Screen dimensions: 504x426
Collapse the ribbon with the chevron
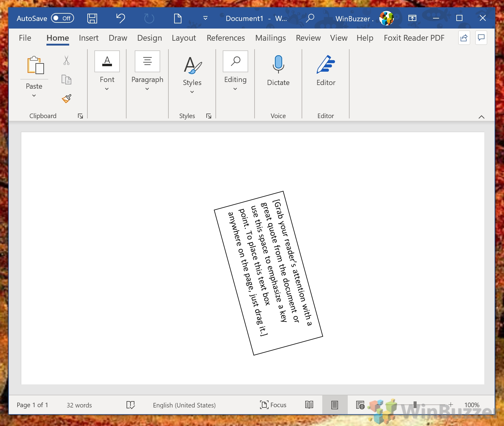(x=481, y=117)
